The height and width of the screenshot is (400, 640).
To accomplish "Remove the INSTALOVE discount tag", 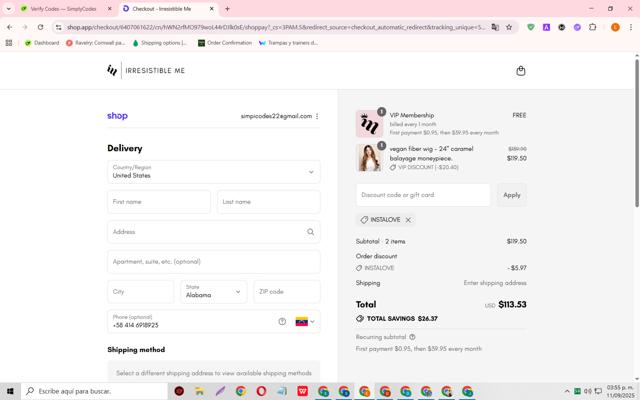I will (408, 220).
